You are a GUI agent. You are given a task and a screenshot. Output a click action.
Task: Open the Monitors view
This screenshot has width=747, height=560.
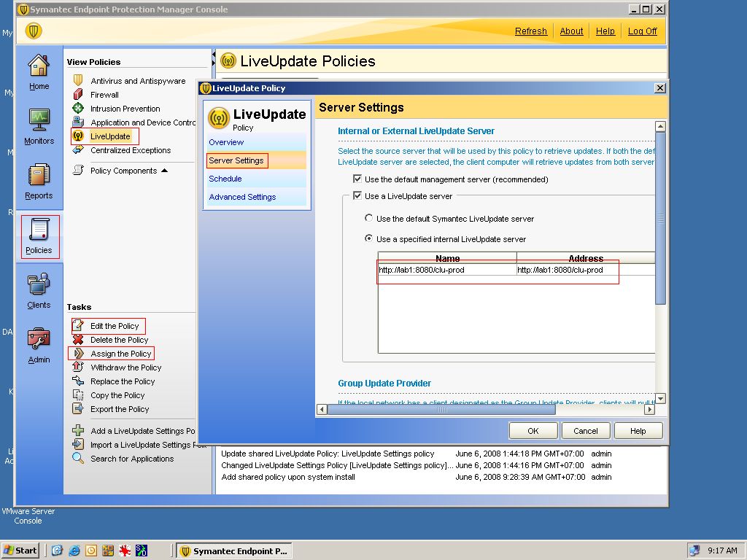(39, 124)
